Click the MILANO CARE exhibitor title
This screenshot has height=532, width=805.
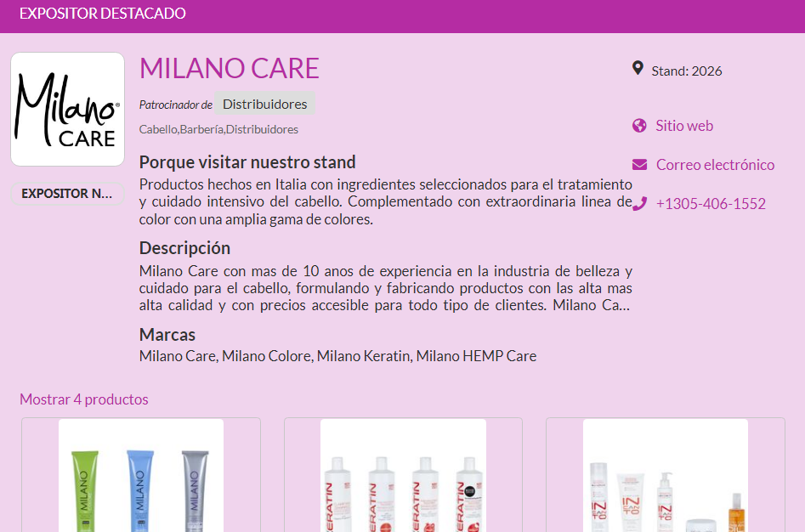[229, 68]
